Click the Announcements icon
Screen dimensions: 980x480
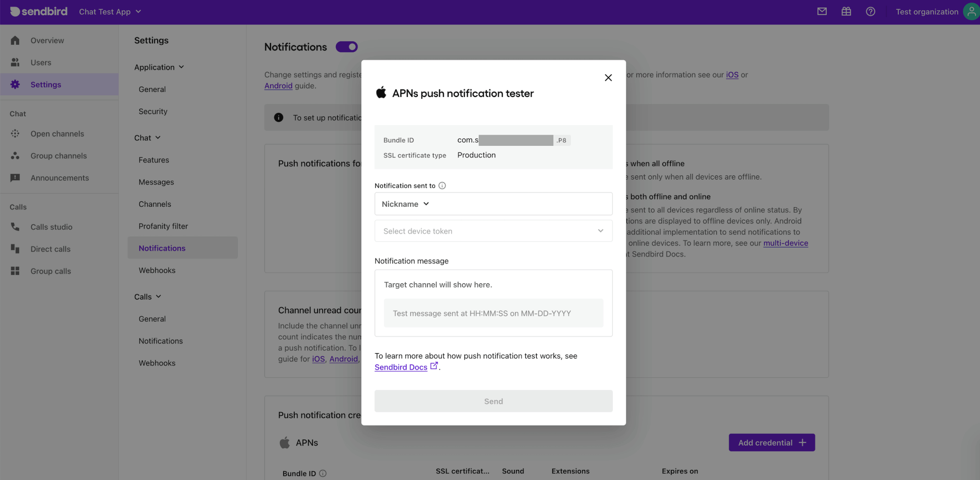click(x=15, y=178)
